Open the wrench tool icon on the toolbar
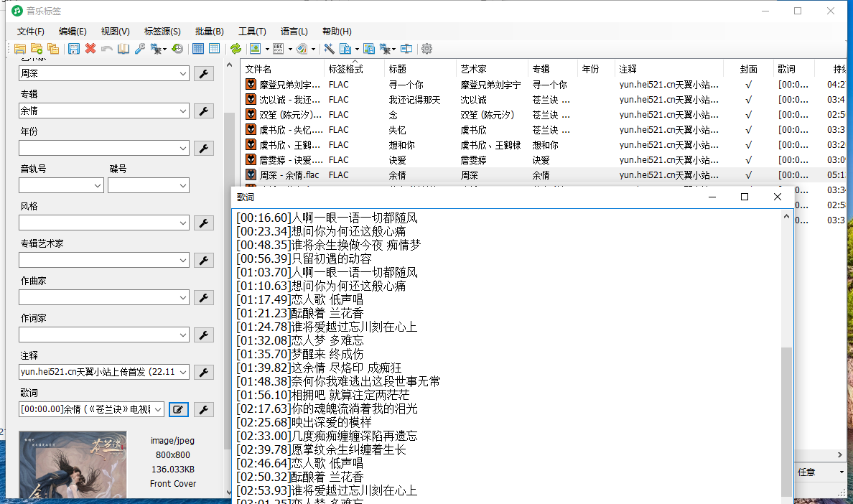This screenshot has width=853, height=504. click(141, 48)
